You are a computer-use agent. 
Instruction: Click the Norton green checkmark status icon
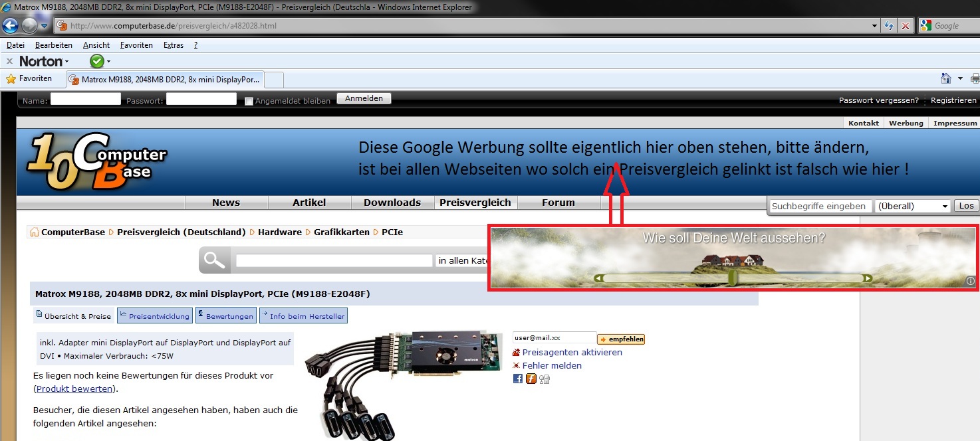click(97, 61)
